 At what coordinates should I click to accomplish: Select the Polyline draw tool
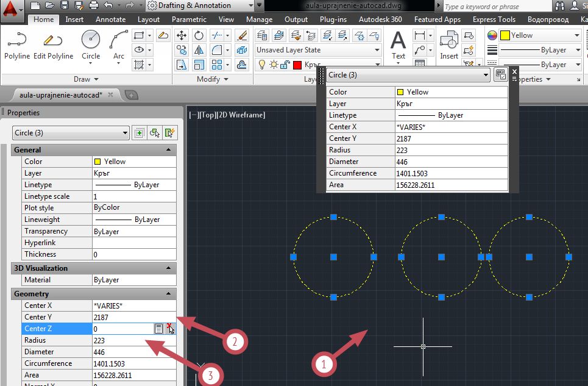[x=17, y=45]
